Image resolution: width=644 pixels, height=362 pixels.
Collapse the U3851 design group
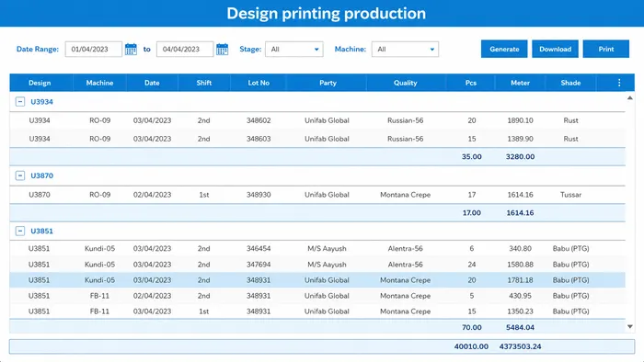tap(20, 231)
